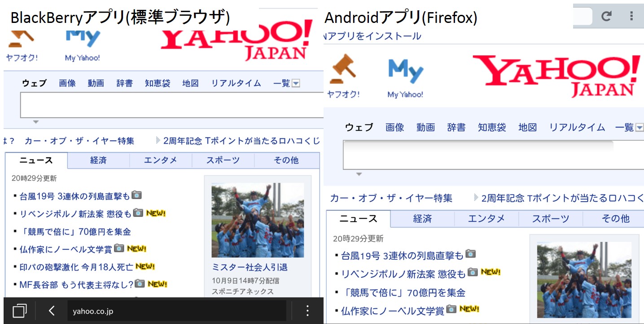Open 「競馬で倍に」70億円を集金 in BlackBerry

tap(75, 232)
